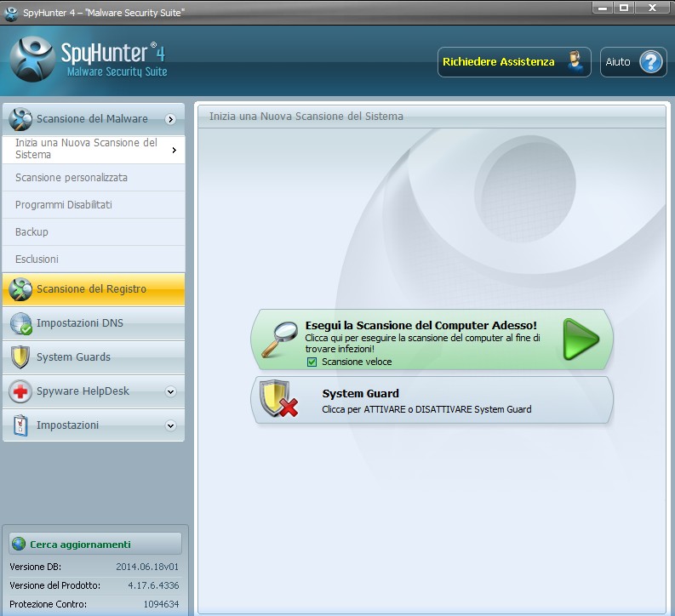Viewport: 675px width, 616px height.
Task: Click the SpyHunter icon in the title bar
Action: pos(11,13)
